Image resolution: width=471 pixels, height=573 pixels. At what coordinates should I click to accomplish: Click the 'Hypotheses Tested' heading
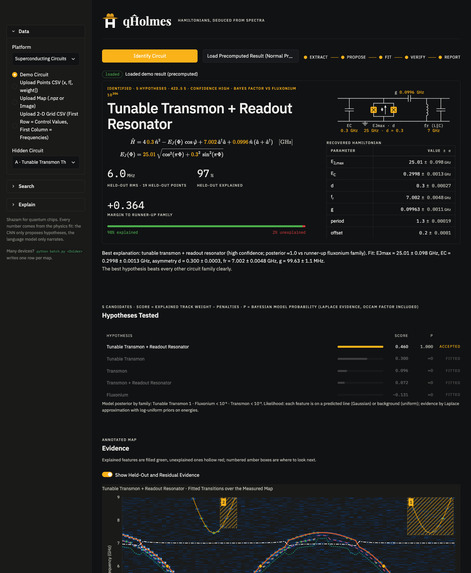point(130,315)
